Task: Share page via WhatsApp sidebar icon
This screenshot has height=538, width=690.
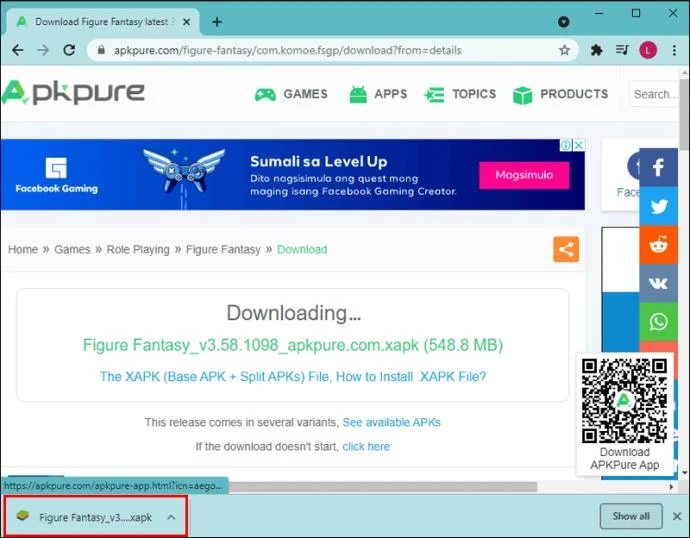Action: point(658,321)
